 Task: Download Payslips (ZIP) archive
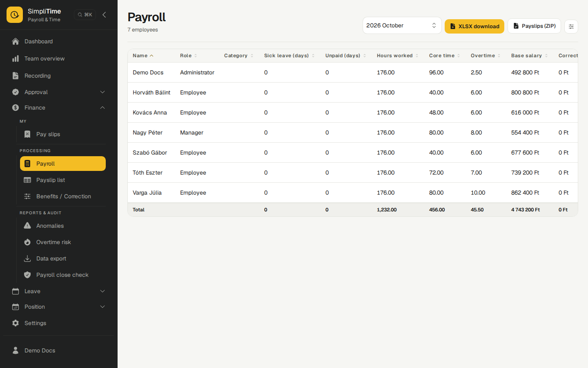click(x=534, y=26)
